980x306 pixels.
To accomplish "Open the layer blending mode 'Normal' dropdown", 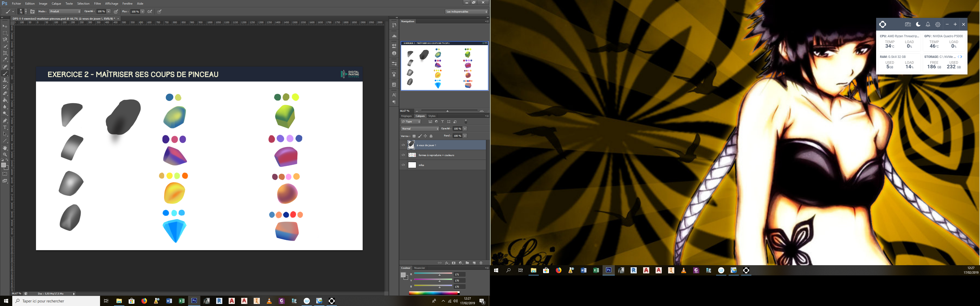I will pos(420,129).
